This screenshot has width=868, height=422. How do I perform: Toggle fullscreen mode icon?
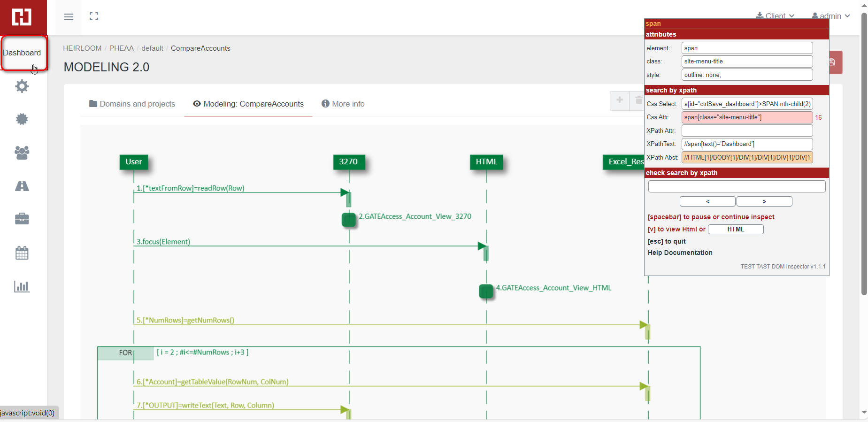coord(94,16)
